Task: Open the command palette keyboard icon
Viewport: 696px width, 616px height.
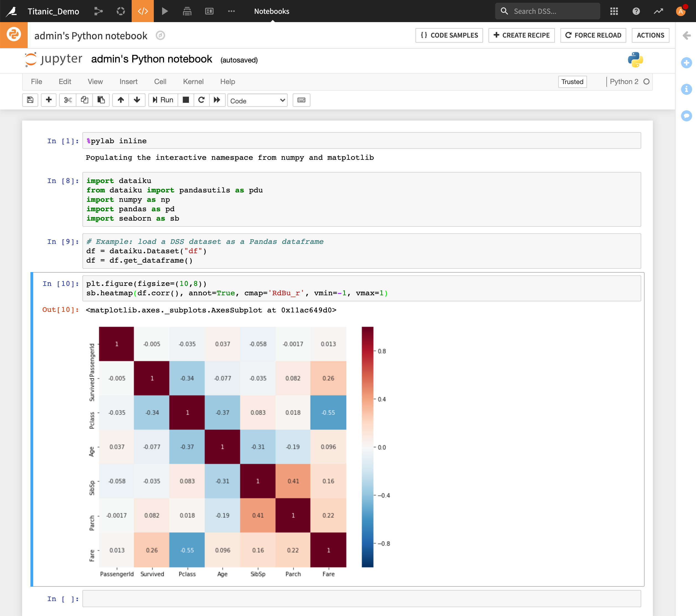Action: (x=301, y=100)
